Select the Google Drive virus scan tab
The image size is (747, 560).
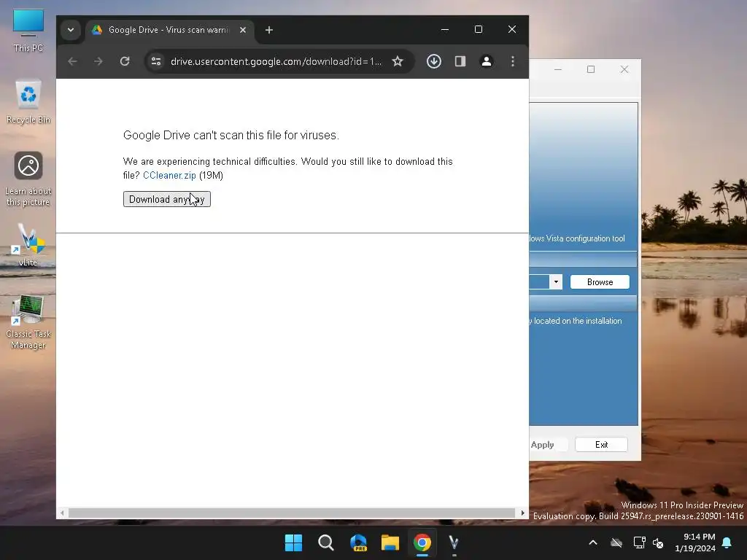pos(169,30)
